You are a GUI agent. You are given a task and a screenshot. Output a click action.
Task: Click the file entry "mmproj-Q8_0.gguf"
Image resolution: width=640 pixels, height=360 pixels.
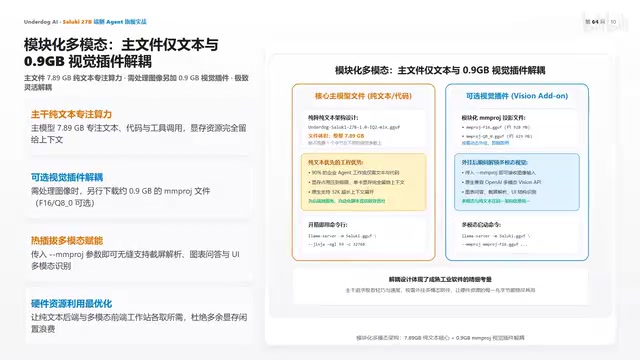coord(497,136)
